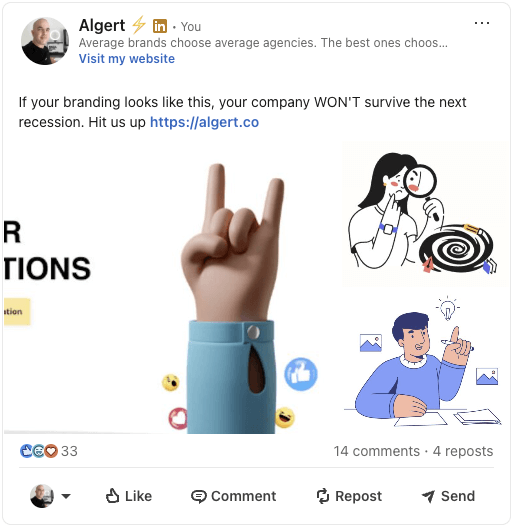Click the Algert author name

pos(102,26)
